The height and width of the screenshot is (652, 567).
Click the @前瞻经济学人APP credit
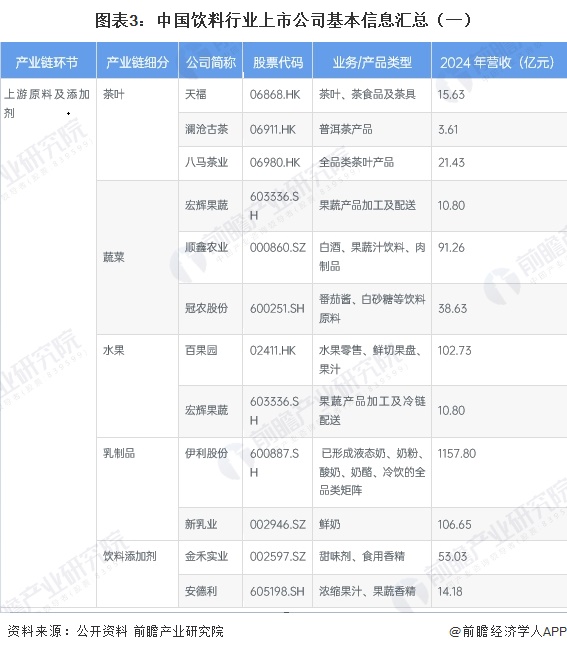pos(508,631)
